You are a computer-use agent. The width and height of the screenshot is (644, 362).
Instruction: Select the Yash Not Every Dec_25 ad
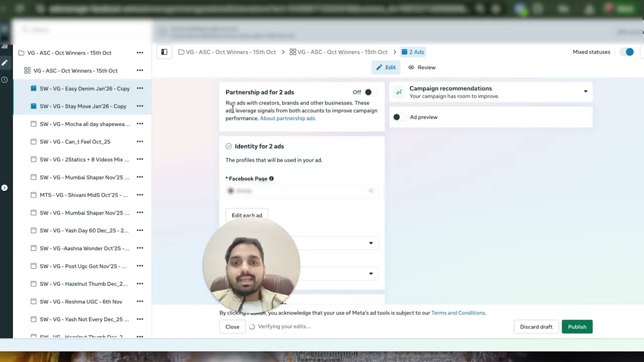[82, 319]
